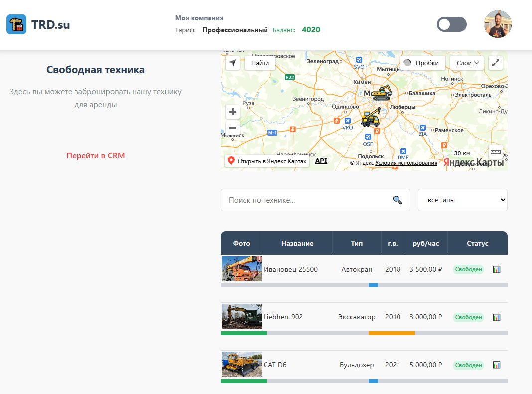Image resolution: width=532 pixels, height=394 pixels.
Task: Open the Ивановец 25500 photo thumbnail
Action: [242, 269]
